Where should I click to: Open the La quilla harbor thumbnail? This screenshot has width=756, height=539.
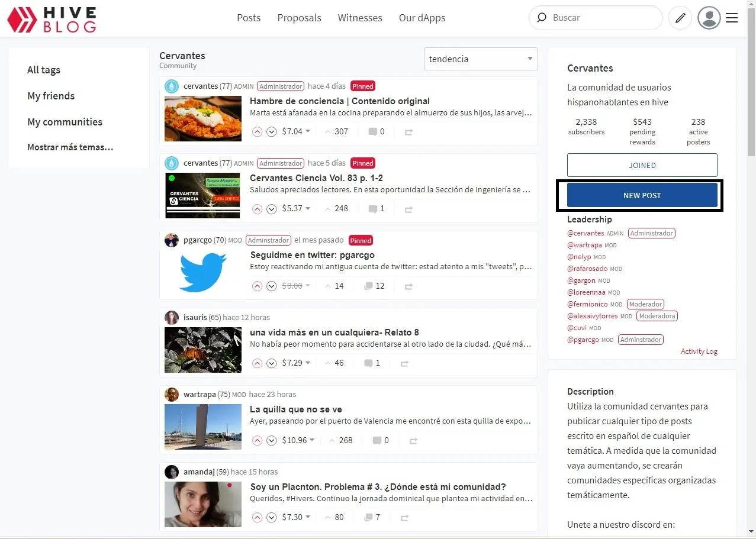(203, 427)
